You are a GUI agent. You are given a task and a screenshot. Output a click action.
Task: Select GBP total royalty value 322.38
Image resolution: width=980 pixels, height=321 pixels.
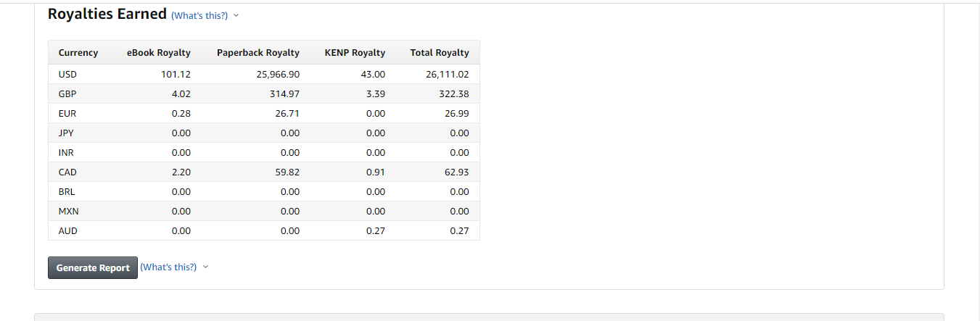coord(454,93)
